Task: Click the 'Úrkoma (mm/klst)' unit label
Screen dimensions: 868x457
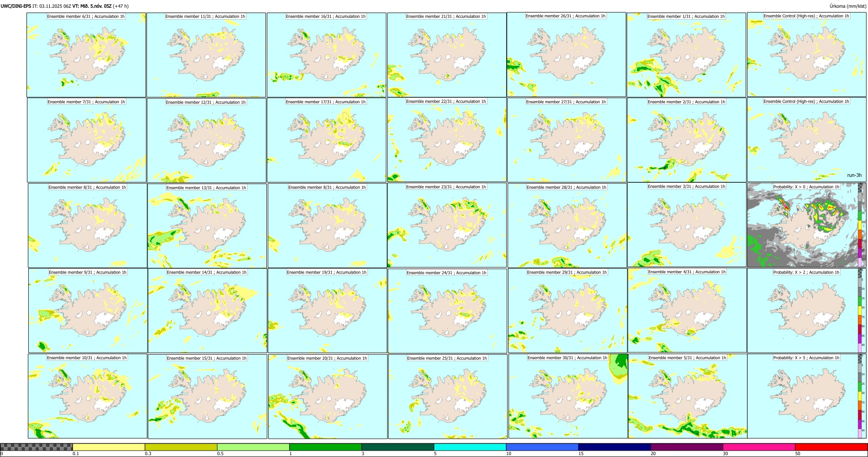Action: 848,6
